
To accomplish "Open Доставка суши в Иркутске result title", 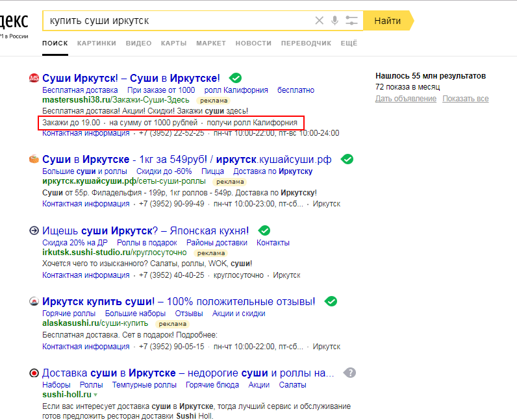I will coord(188,373).
